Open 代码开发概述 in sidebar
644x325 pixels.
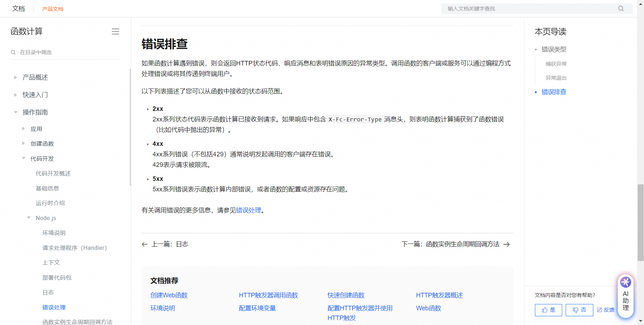53,174
